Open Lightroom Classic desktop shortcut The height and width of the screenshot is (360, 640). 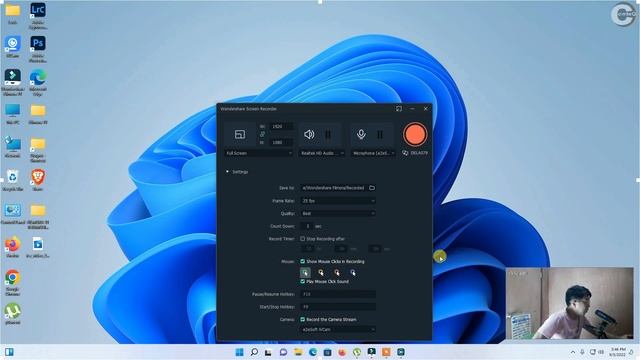(x=38, y=16)
